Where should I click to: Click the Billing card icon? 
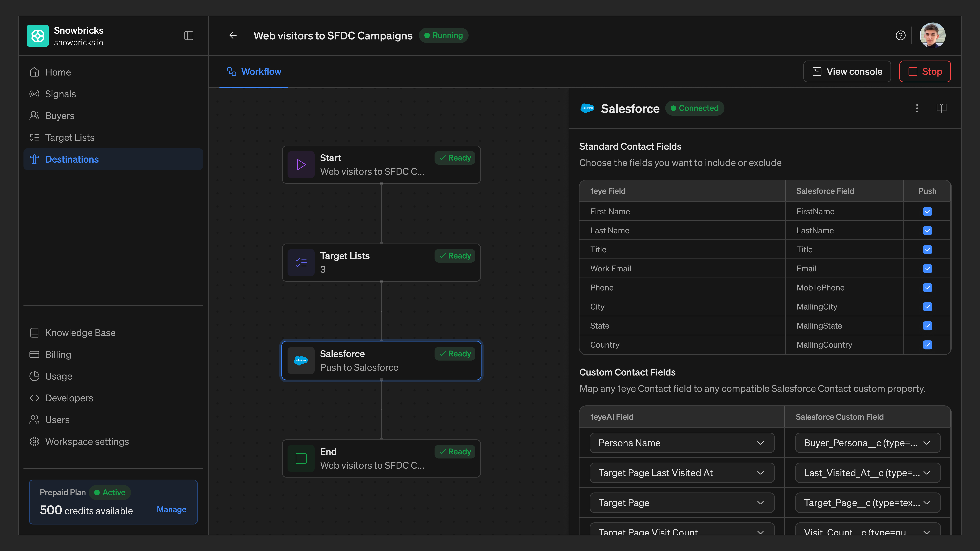tap(34, 354)
